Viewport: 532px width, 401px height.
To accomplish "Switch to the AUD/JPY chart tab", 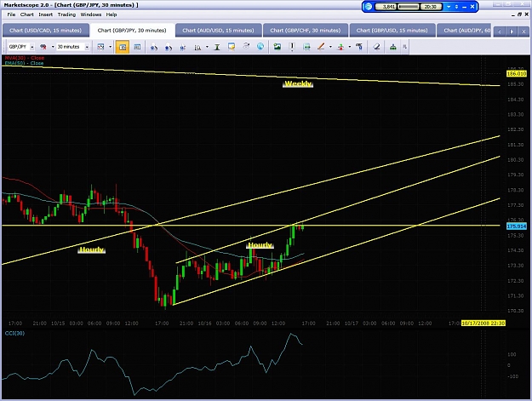I will [x=464, y=30].
